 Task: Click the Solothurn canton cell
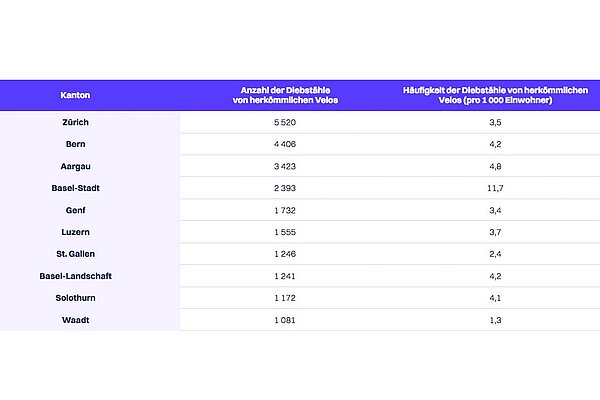[75, 297]
